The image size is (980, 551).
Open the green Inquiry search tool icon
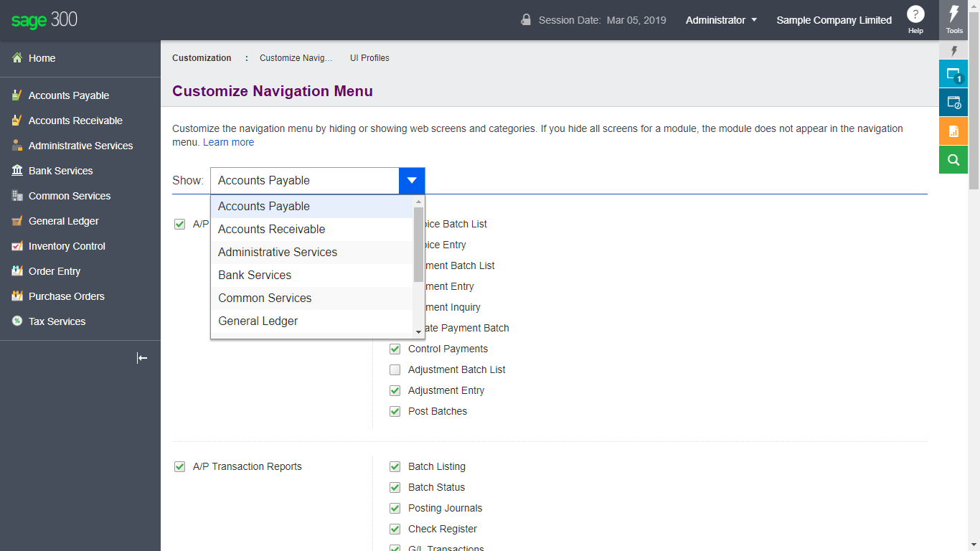pyautogui.click(x=953, y=159)
